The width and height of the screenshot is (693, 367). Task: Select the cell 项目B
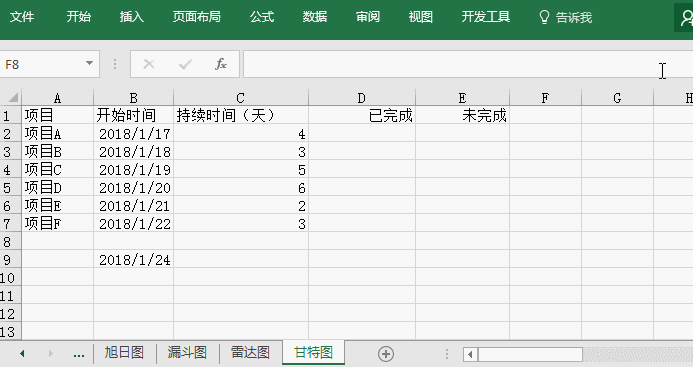pos(57,152)
